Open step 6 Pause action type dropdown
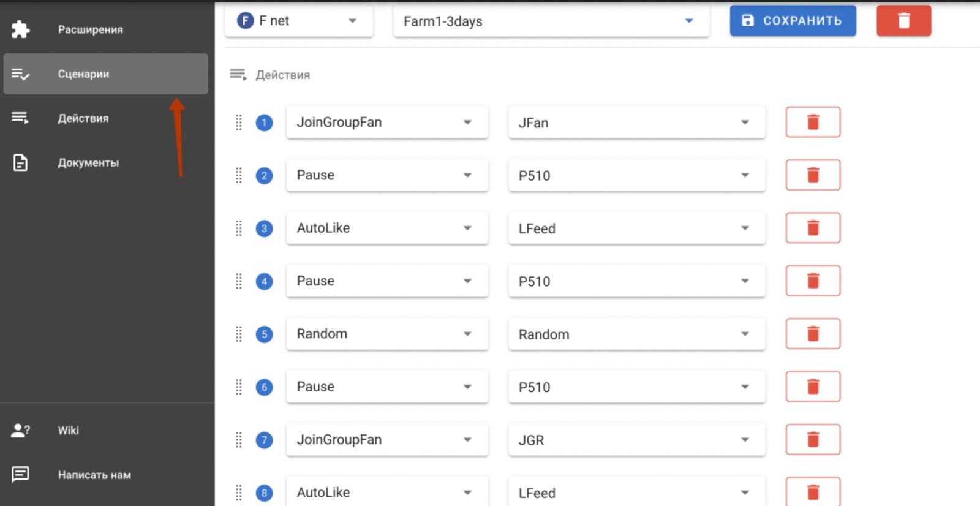 [x=387, y=387]
